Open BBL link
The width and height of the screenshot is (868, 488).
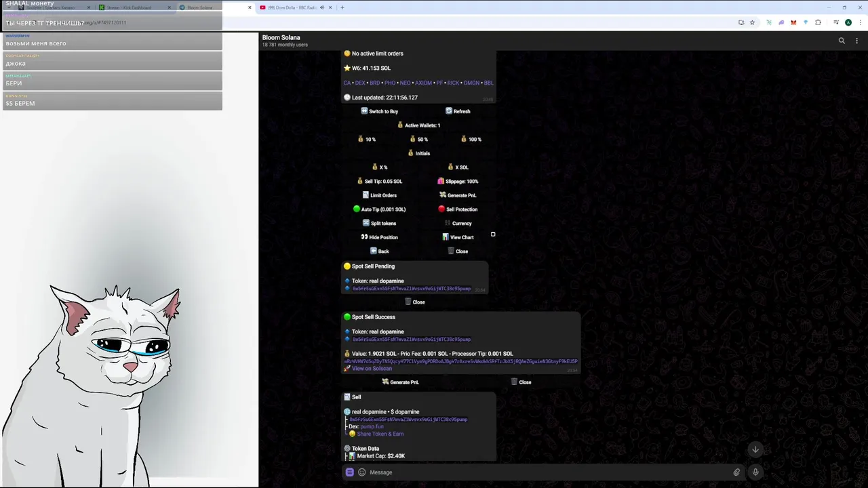(x=488, y=83)
